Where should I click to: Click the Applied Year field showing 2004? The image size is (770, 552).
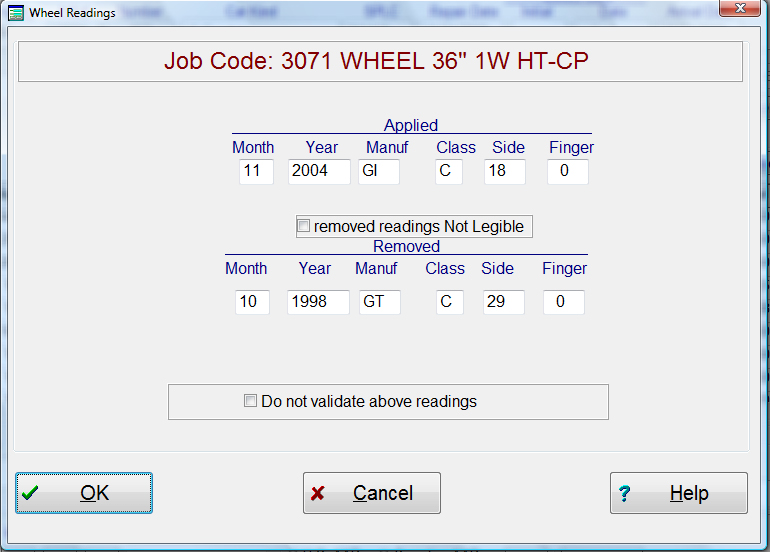(319, 171)
